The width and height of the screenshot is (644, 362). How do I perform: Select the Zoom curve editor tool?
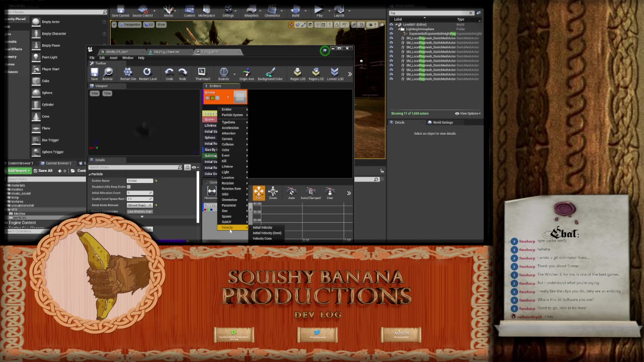[x=273, y=192]
